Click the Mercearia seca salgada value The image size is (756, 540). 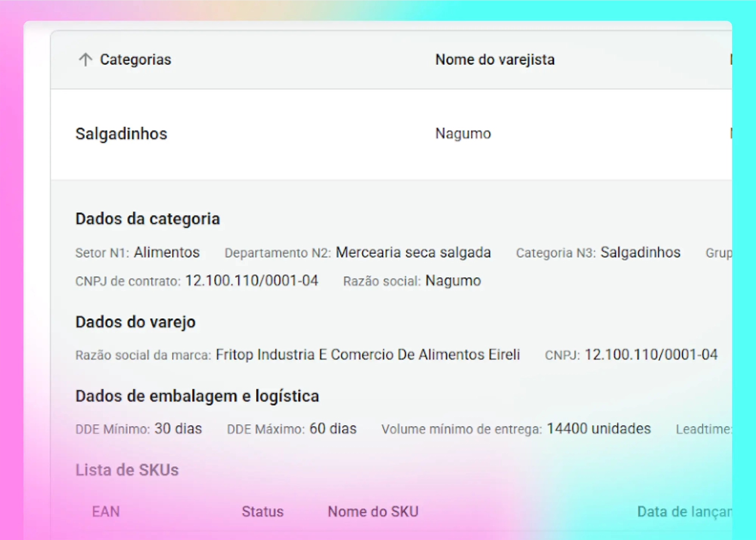[x=413, y=252]
